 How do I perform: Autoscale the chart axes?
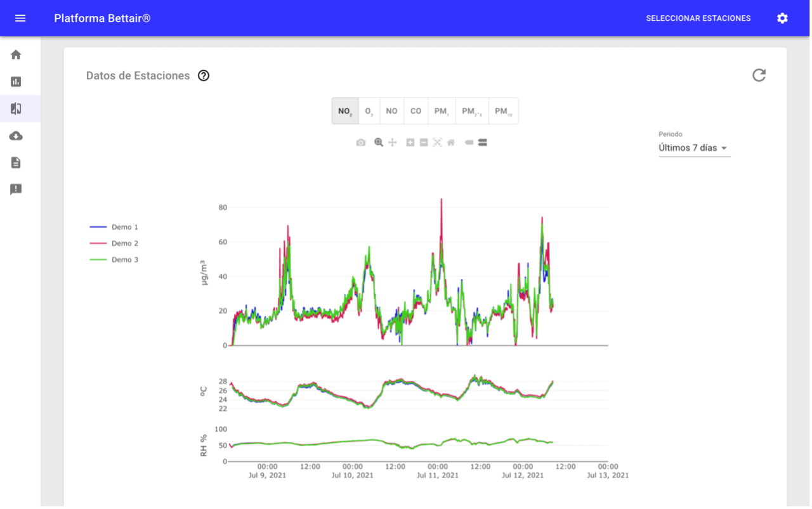click(x=437, y=143)
